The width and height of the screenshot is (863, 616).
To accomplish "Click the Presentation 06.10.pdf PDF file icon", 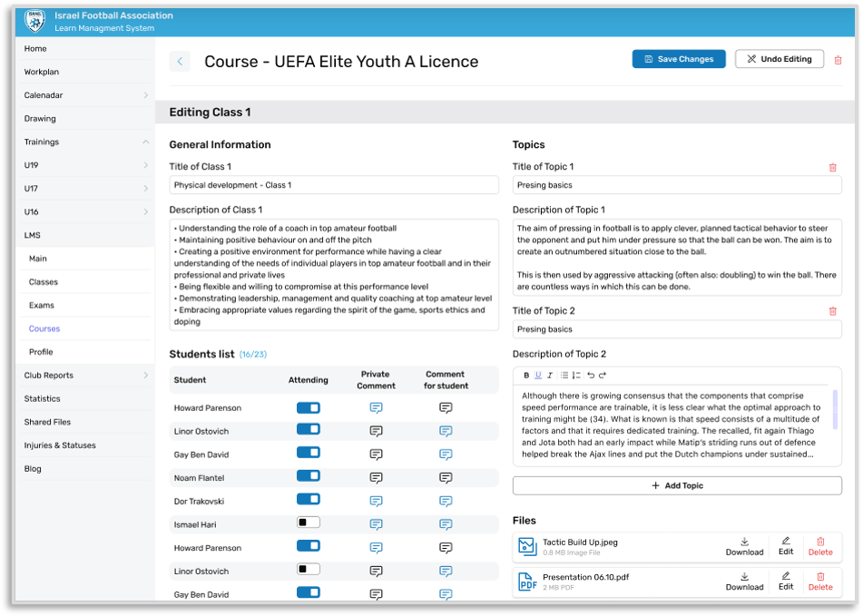I will pyautogui.click(x=527, y=582).
